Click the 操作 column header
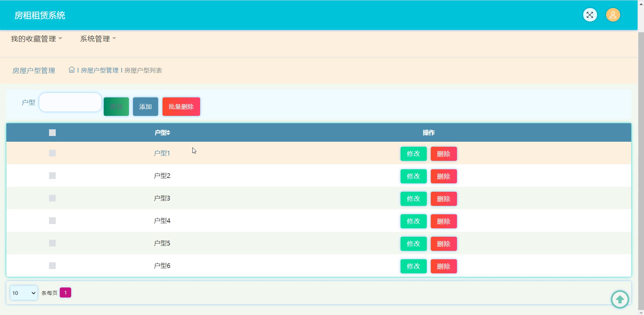Viewport: 644px width, 315px height. [428, 133]
